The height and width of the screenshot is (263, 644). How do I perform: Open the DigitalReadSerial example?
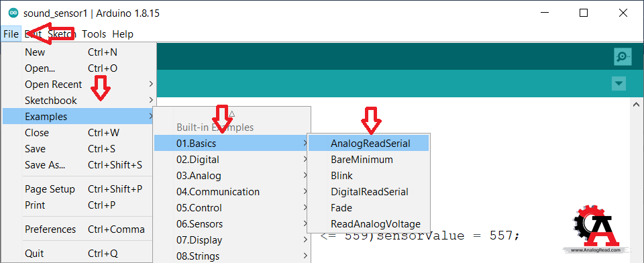point(368,192)
